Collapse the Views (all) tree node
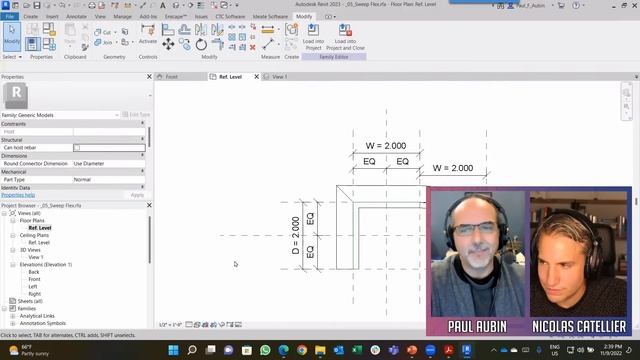The image size is (640, 360). [x=4, y=213]
